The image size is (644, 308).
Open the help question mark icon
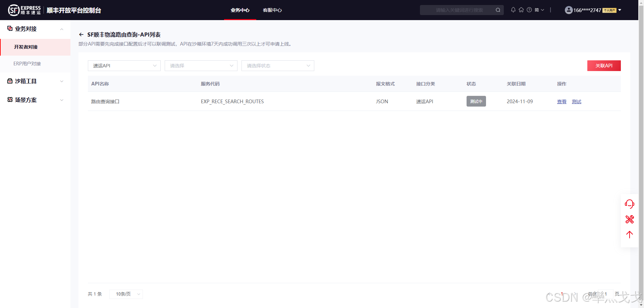point(529,10)
